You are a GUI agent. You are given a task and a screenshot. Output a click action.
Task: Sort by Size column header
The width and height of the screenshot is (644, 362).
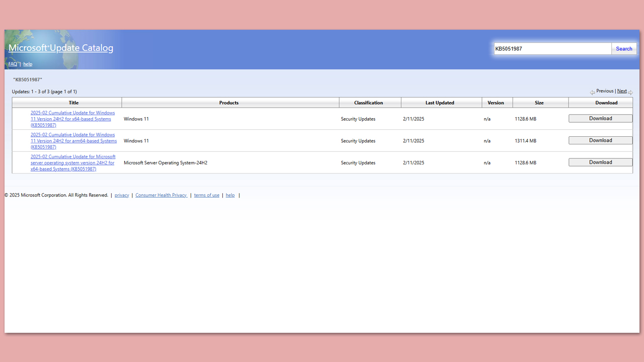point(539,103)
